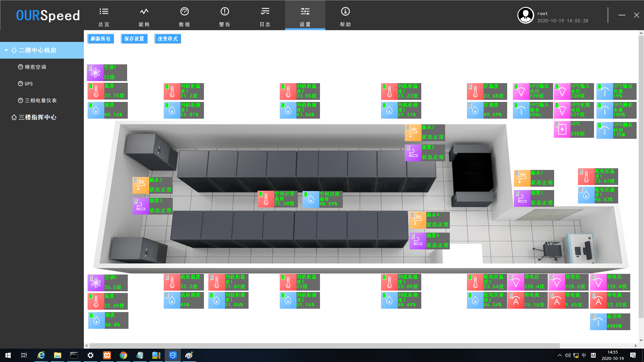644x362 pixels.
Task: Click the 烟雾3 smoke detector icon
Action: 141,206
